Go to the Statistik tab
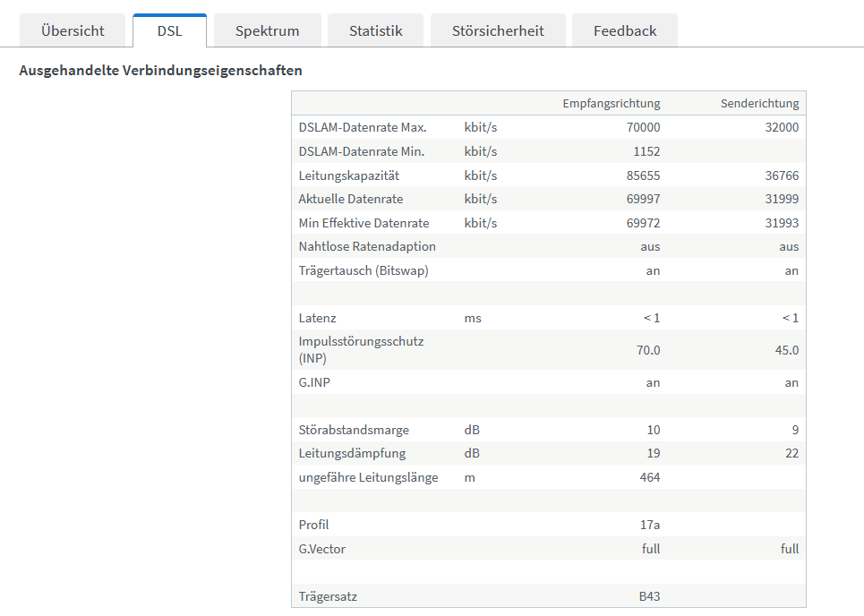The height and width of the screenshot is (616, 864). 376,30
